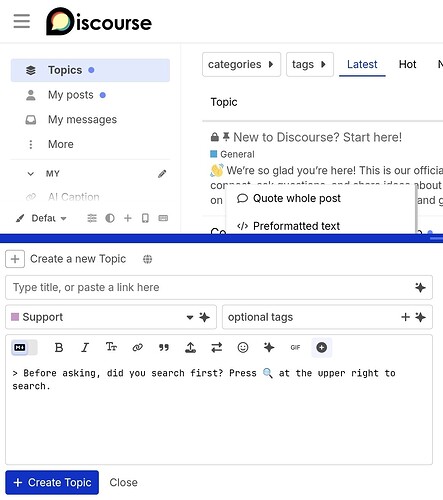
Task: Open the sidebar sliders settings icon
Action: [x=92, y=218]
